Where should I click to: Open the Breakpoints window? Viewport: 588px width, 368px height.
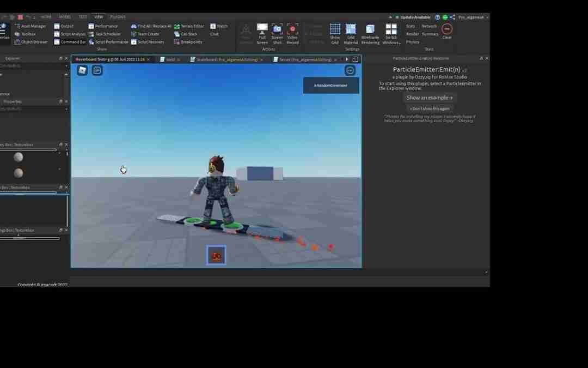[188, 42]
